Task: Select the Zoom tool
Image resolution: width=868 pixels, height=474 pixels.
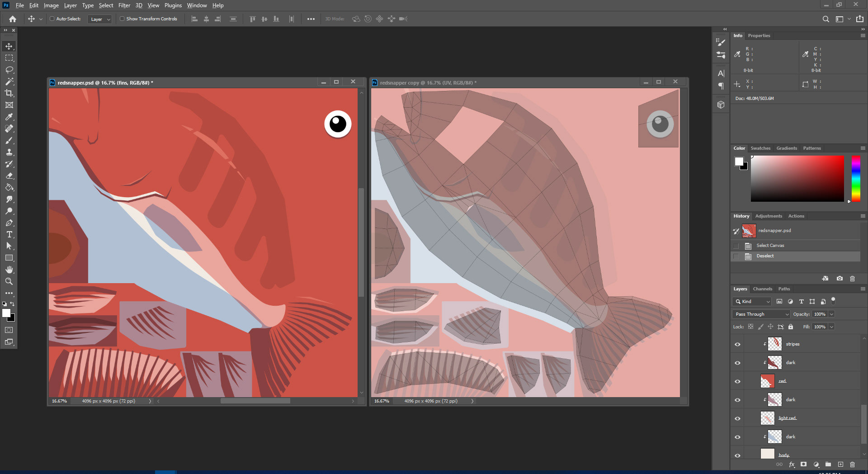Action: coord(9,281)
